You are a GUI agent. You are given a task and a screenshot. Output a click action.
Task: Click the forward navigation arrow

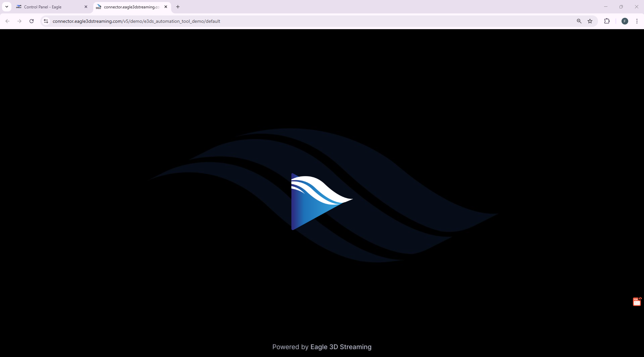click(19, 21)
